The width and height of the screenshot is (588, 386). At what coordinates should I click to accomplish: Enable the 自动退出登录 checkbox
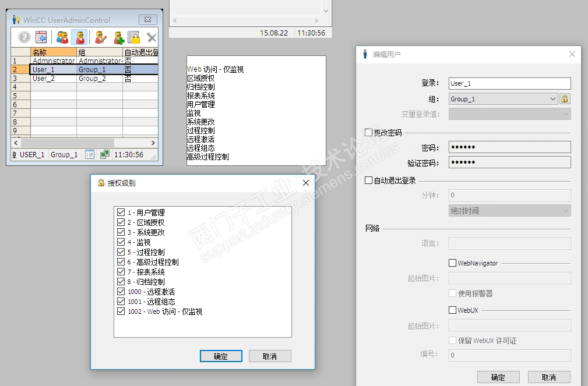tap(369, 180)
